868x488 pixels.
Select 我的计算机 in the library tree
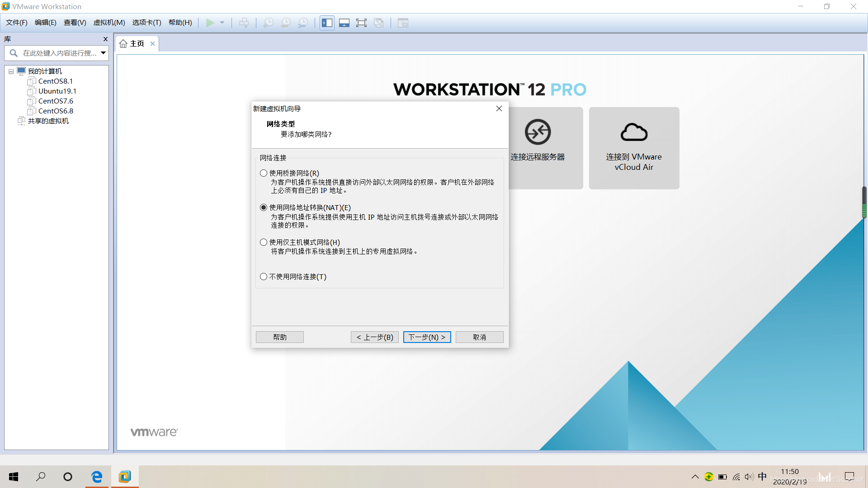click(45, 71)
